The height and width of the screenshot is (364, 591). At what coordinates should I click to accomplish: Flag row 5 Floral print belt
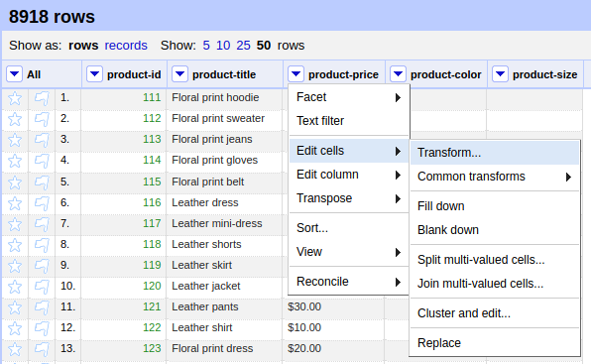point(42,182)
